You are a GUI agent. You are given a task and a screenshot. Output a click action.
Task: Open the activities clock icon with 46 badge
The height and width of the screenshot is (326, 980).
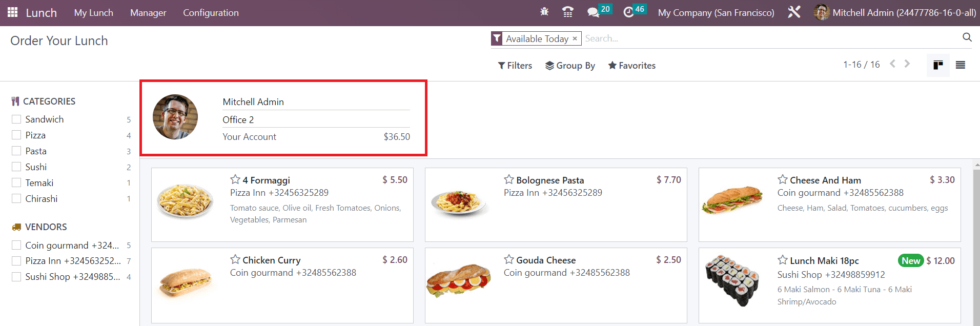[635, 11]
